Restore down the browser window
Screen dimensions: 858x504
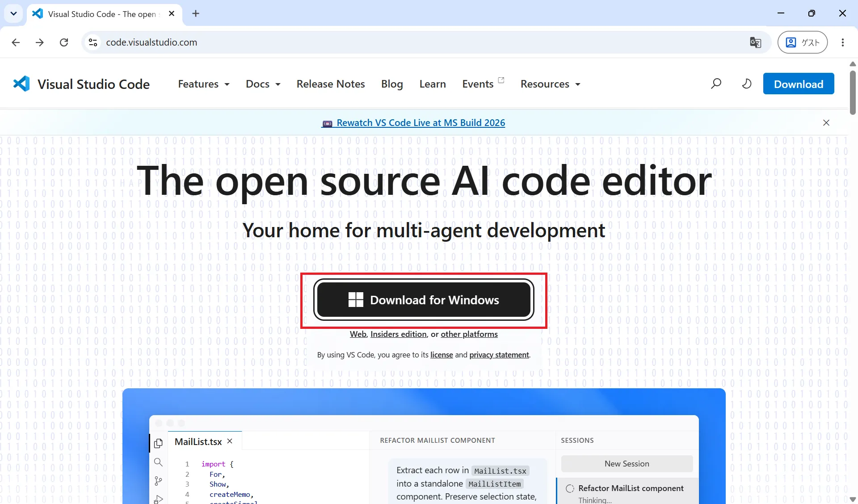click(x=812, y=13)
